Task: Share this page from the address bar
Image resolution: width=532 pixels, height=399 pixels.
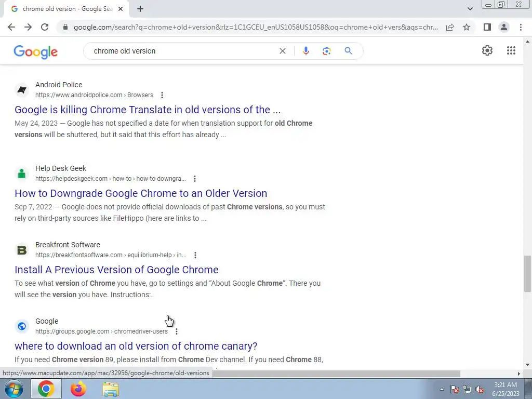Action: click(450, 27)
